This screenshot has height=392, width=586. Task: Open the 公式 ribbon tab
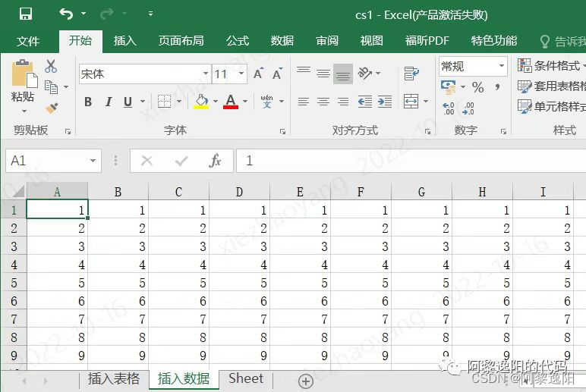tap(238, 41)
